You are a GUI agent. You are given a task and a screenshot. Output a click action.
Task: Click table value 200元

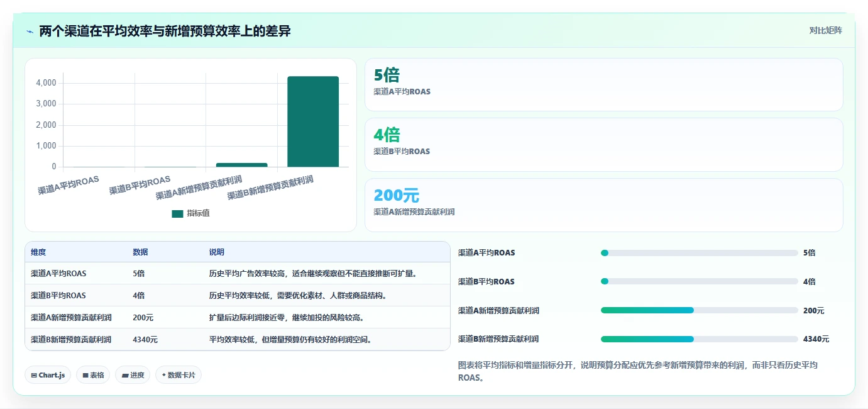tap(143, 317)
